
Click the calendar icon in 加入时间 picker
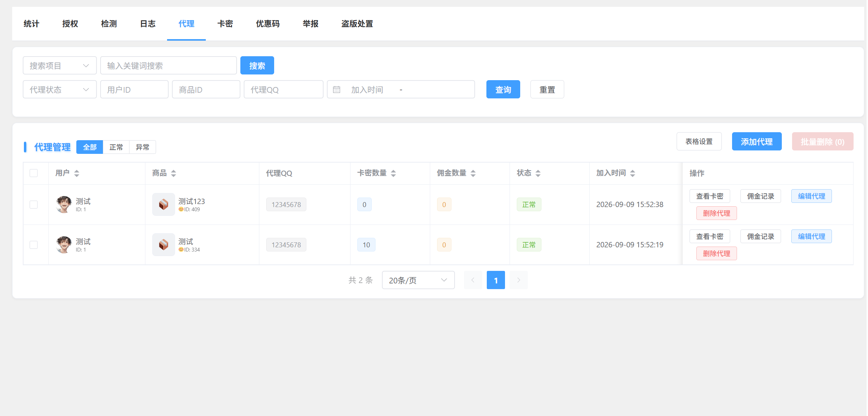(x=336, y=90)
